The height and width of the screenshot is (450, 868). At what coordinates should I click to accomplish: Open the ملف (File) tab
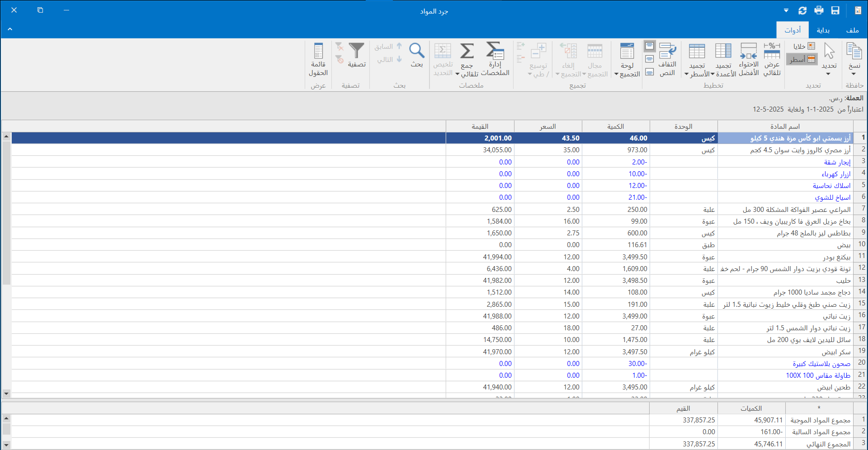pos(852,30)
